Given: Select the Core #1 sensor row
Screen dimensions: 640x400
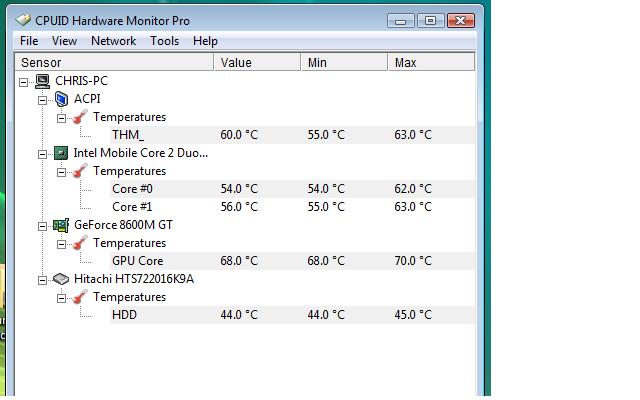Looking at the screenshot, I should [x=292, y=207].
